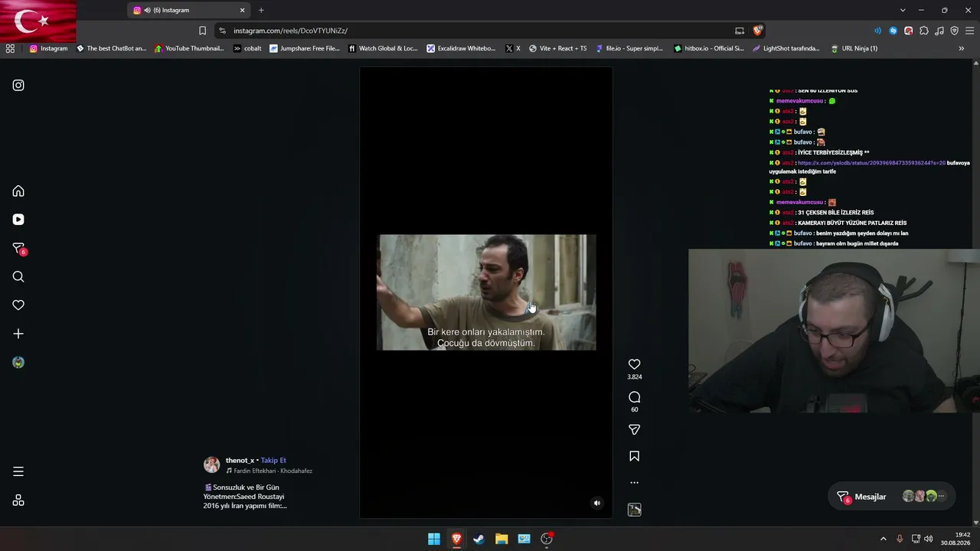The height and width of the screenshot is (551, 980).
Task: Open direct messages icon in Instagram sidebar
Action: point(18,249)
